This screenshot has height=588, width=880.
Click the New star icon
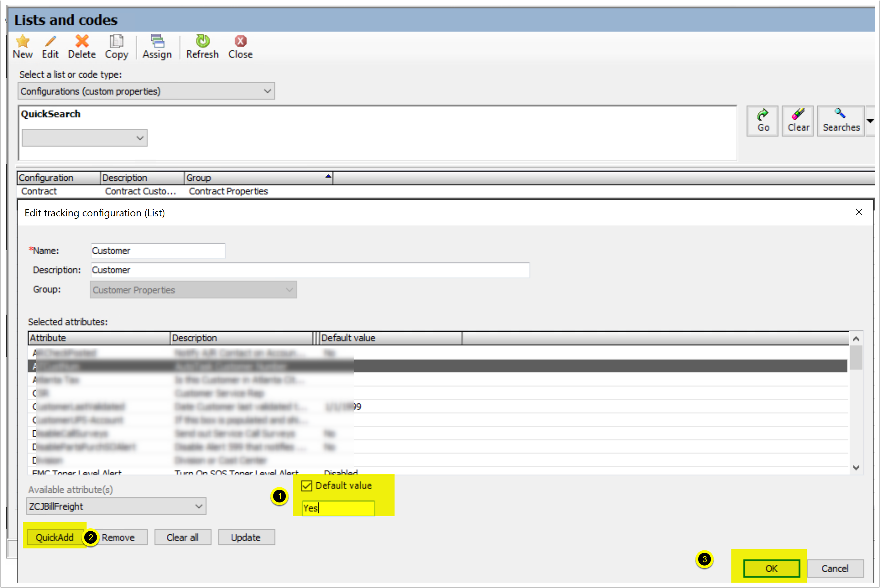click(22, 41)
